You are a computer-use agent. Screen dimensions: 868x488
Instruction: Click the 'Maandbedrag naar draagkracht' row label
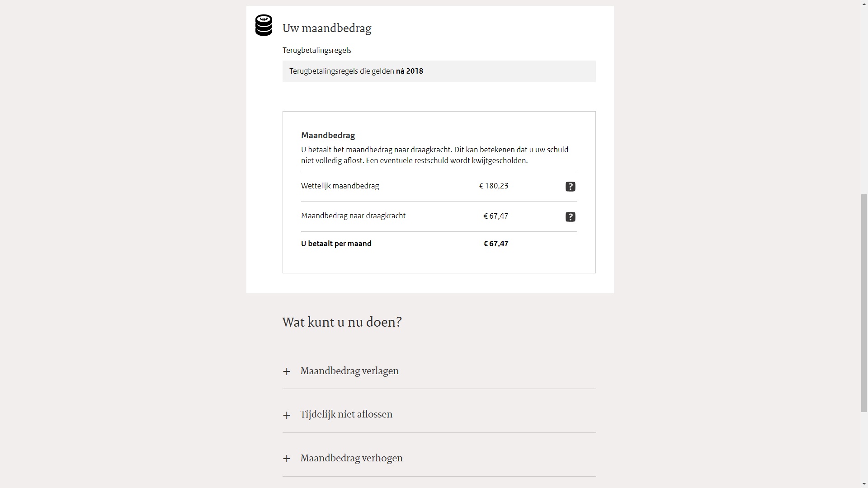[x=353, y=216]
